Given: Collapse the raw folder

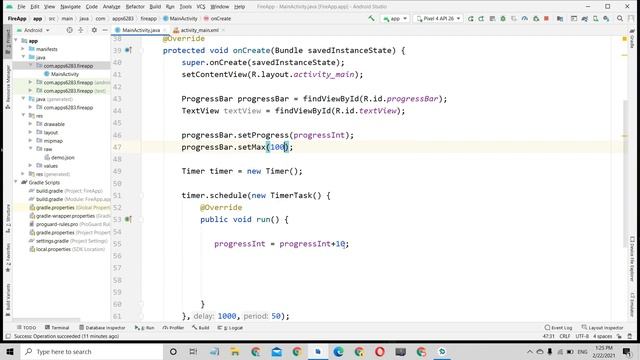Looking at the screenshot, I should (31, 149).
